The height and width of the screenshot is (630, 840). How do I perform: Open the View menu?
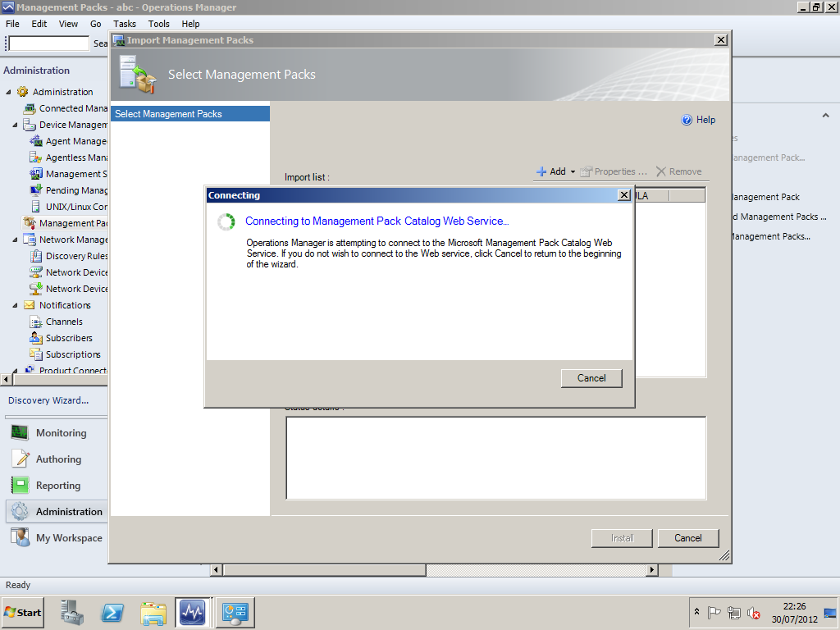pos(68,24)
